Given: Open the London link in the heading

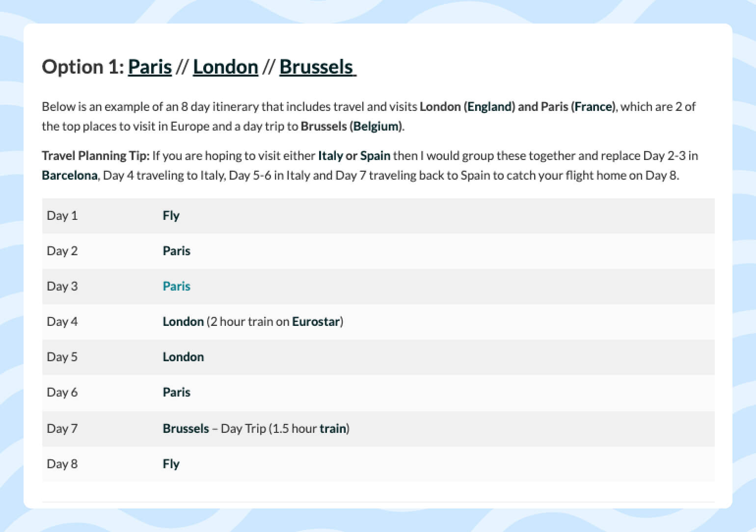Looking at the screenshot, I should click(x=225, y=67).
